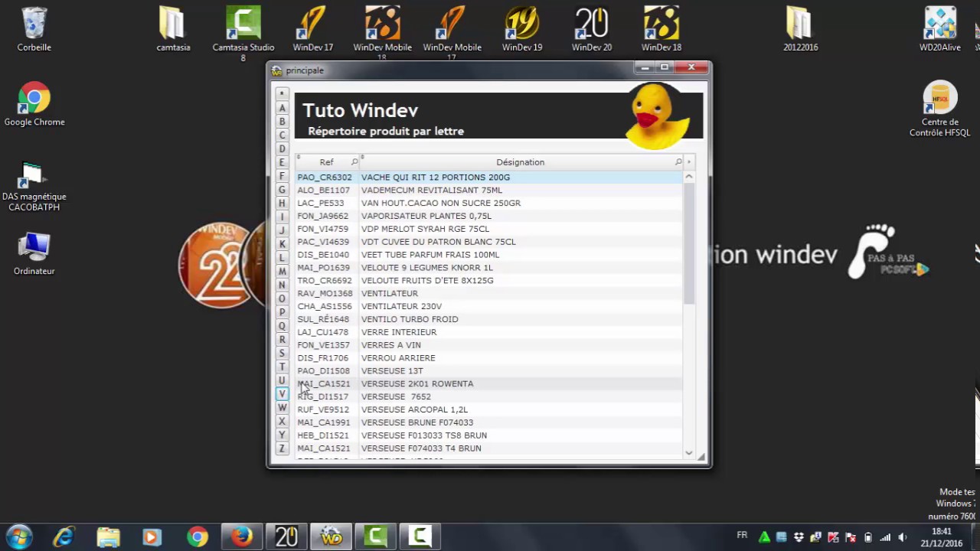Launch Camtasia Studio 8 desktop shortcut

tap(243, 33)
